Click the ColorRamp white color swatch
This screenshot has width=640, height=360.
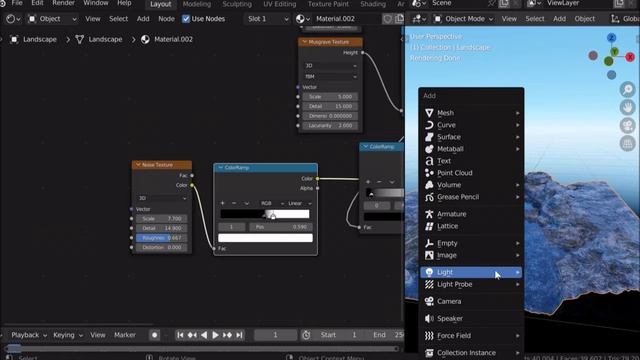click(265, 238)
